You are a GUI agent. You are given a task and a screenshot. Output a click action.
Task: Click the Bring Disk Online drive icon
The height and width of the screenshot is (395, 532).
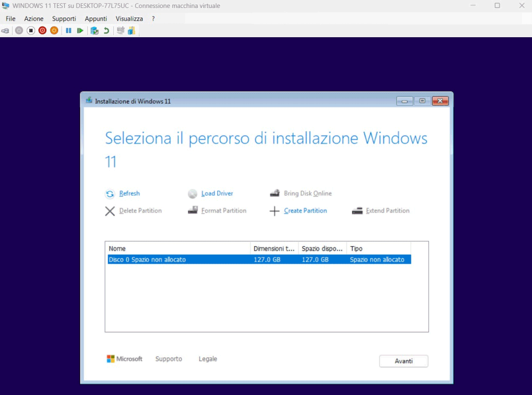pos(275,194)
